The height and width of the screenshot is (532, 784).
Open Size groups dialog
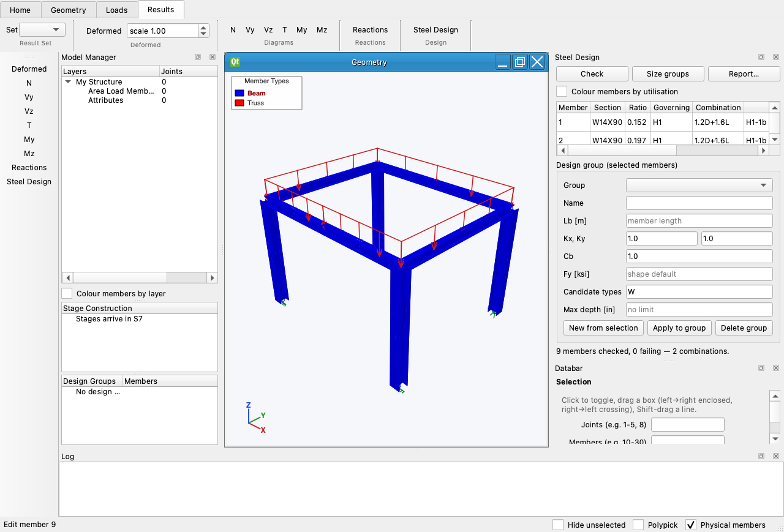pyautogui.click(x=668, y=73)
